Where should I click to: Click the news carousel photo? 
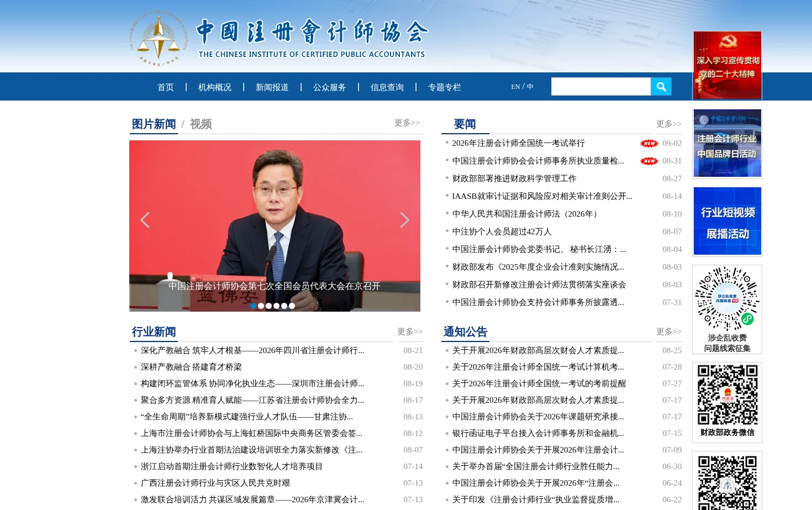(x=275, y=225)
